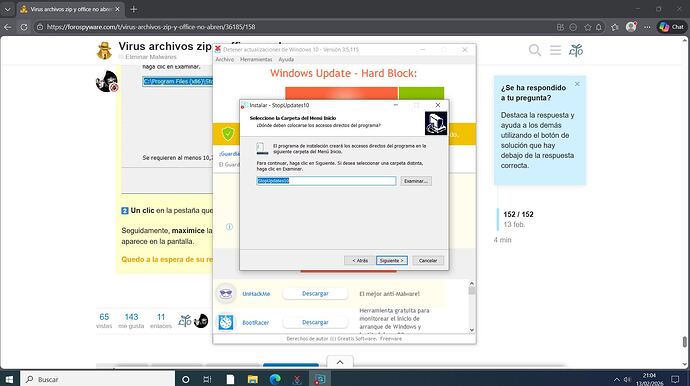The image size is (690, 386).
Task: Open a new browser tab
Action: click(x=134, y=9)
